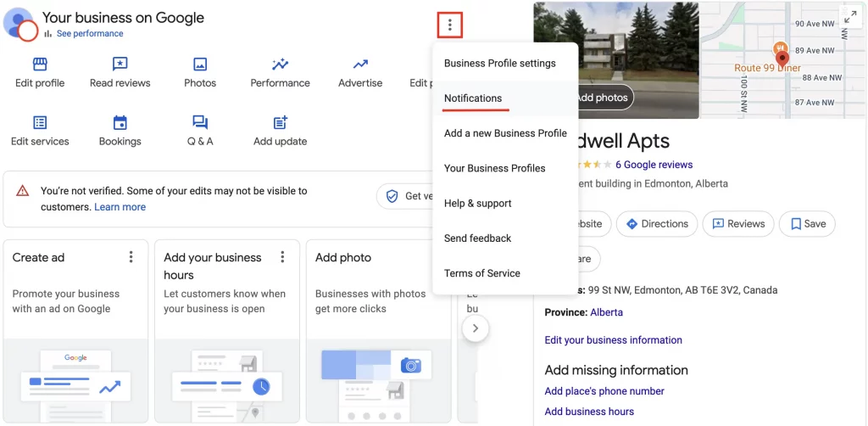Click the Add photos button

604,98
